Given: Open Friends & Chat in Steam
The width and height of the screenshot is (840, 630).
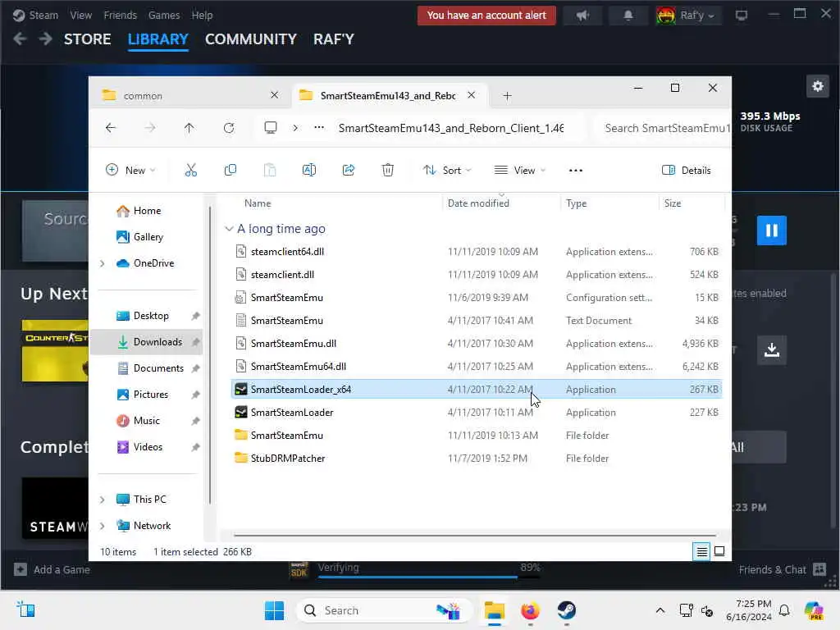Looking at the screenshot, I should point(782,569).
